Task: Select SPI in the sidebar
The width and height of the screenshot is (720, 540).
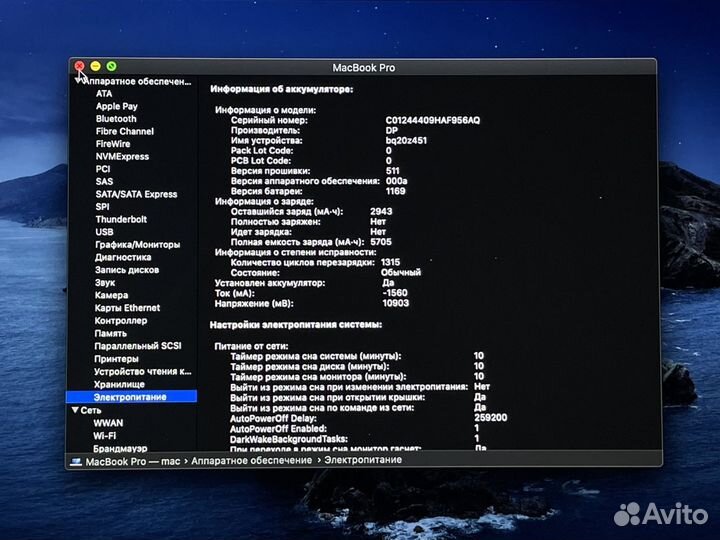Action: click(102, 207)
